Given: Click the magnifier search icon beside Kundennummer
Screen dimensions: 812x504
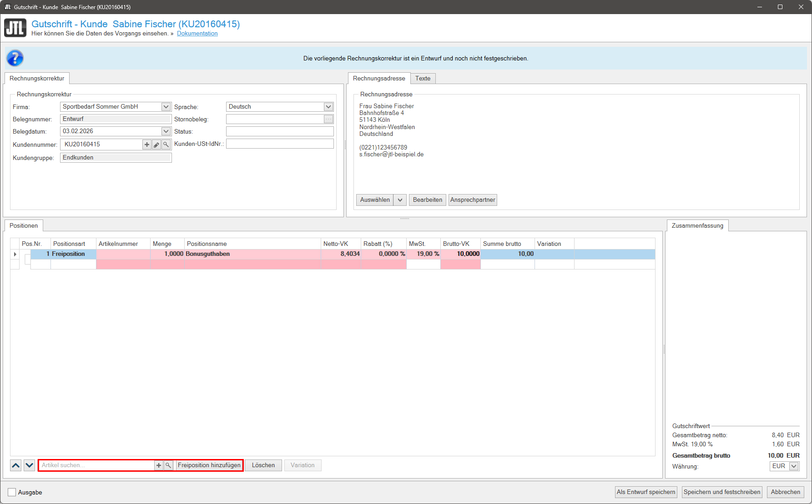Looking at the screenshot, I should pos(166,145).
